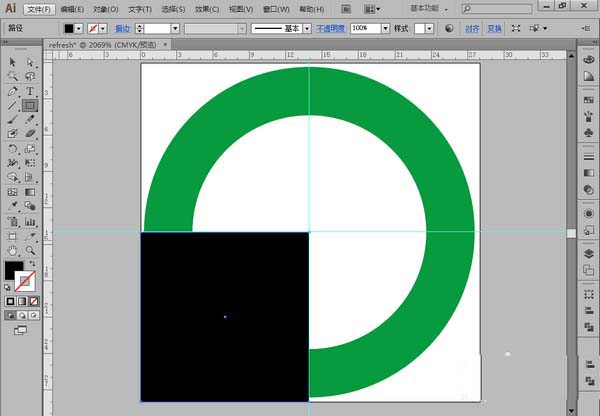Enable Draw Normal mode

tap(10, 315)
